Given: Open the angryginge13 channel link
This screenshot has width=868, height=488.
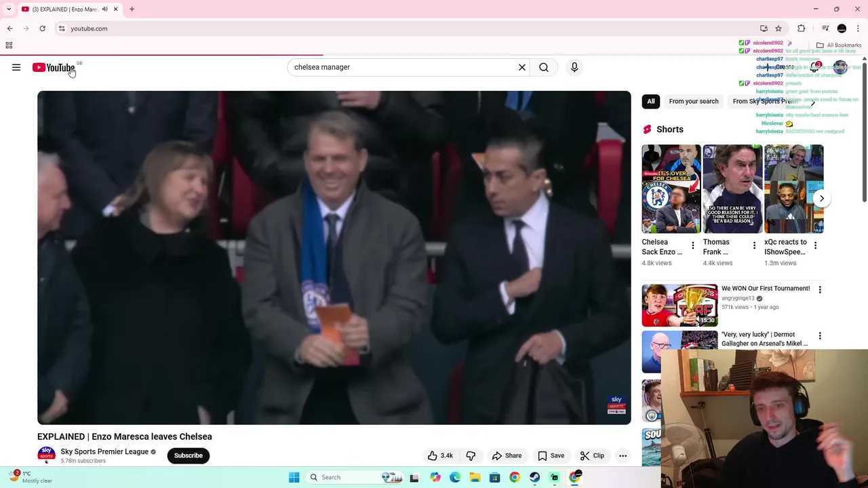Looking at the screenshot, I should (738, 298).
